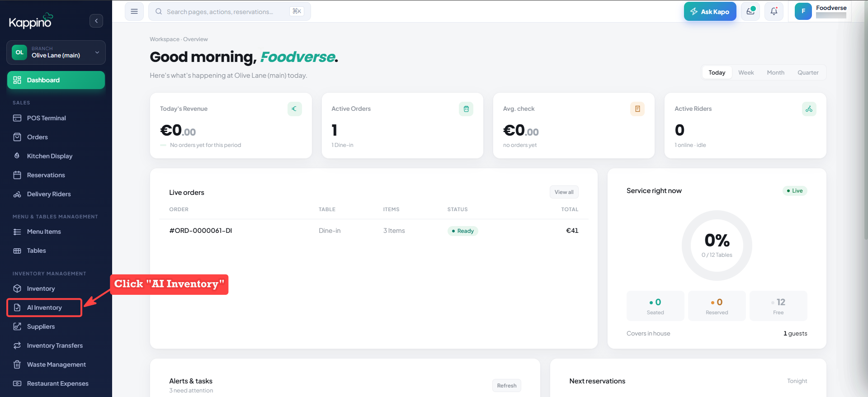Go to Tables management
Screen dimensions: 868x397
click(x=56, y=250)
